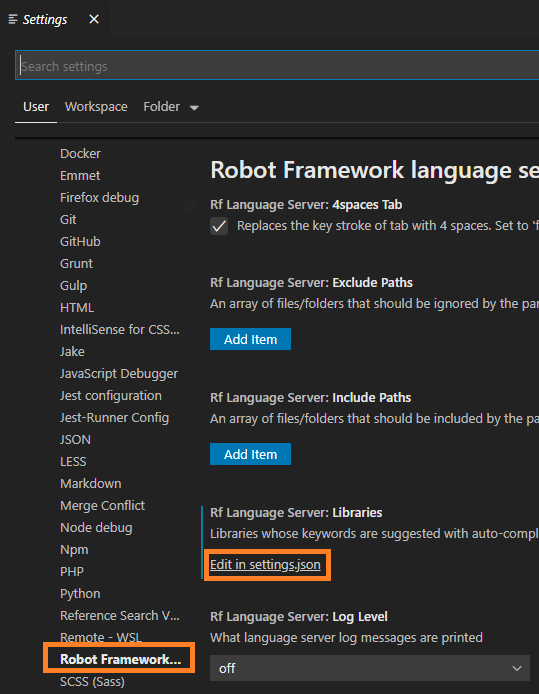539x694 pixels.
Task: Open HTML settings category
Action: click(77, 308)
